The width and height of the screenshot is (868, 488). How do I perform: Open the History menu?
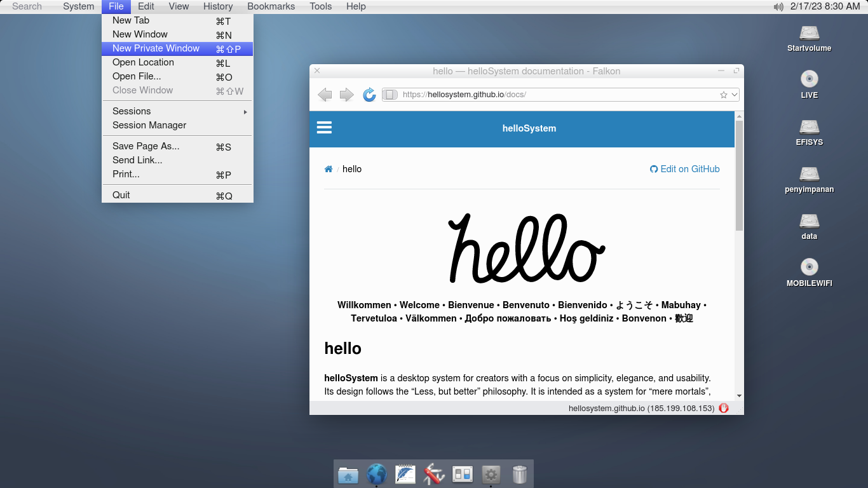(x=218, y=6)
